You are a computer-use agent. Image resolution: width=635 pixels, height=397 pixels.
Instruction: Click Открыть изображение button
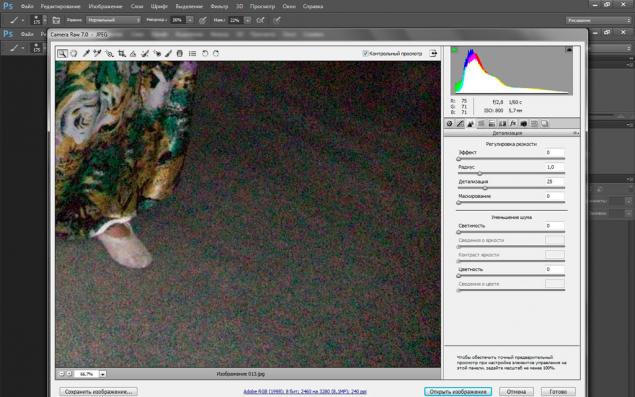pos(458,391)
